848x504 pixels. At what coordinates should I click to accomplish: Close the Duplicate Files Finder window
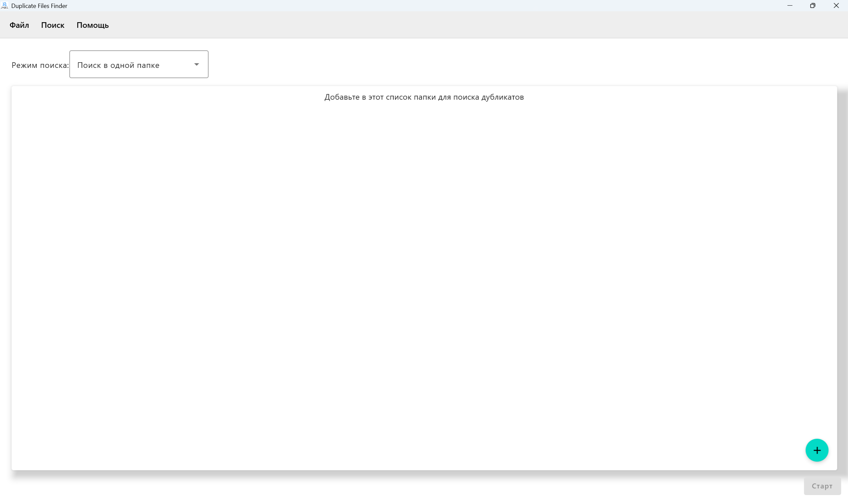pos(836,5)
